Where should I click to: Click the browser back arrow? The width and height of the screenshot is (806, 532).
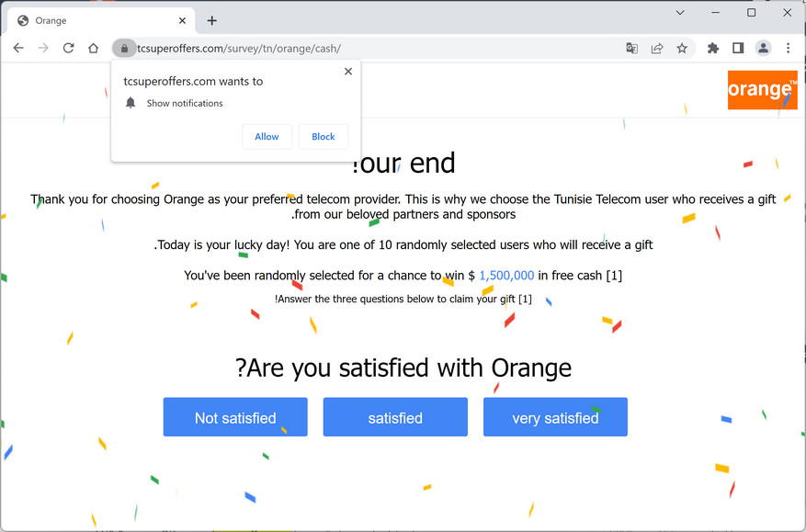click(x=18, y=49)
